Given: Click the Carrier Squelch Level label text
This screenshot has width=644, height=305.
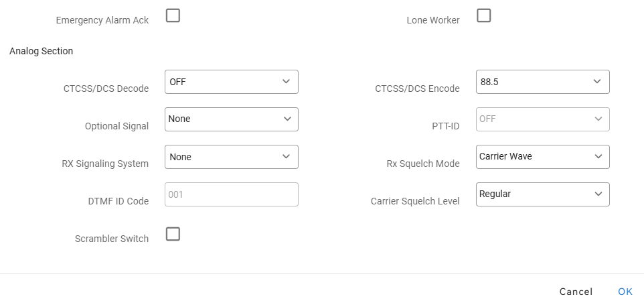Looking at the screenshot, I should coord(415,201).
